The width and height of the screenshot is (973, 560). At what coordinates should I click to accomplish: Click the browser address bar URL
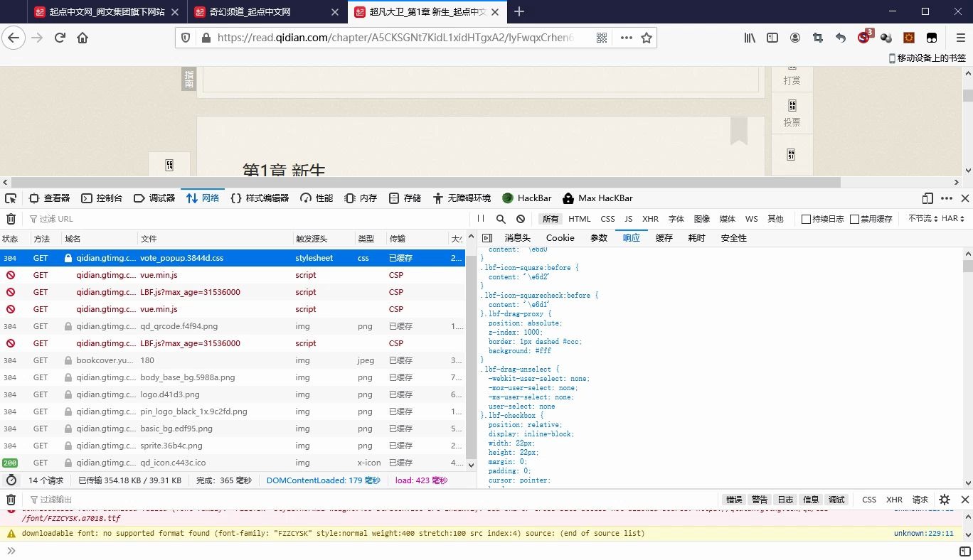(395, 38)
